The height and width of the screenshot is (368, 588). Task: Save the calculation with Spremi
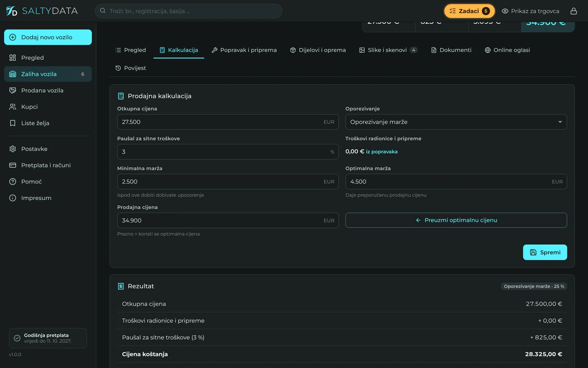coord(545,252)
